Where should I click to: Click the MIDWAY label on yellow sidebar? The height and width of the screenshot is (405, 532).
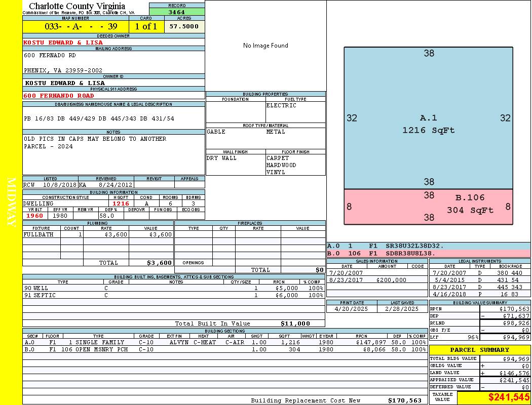point(11,202)
